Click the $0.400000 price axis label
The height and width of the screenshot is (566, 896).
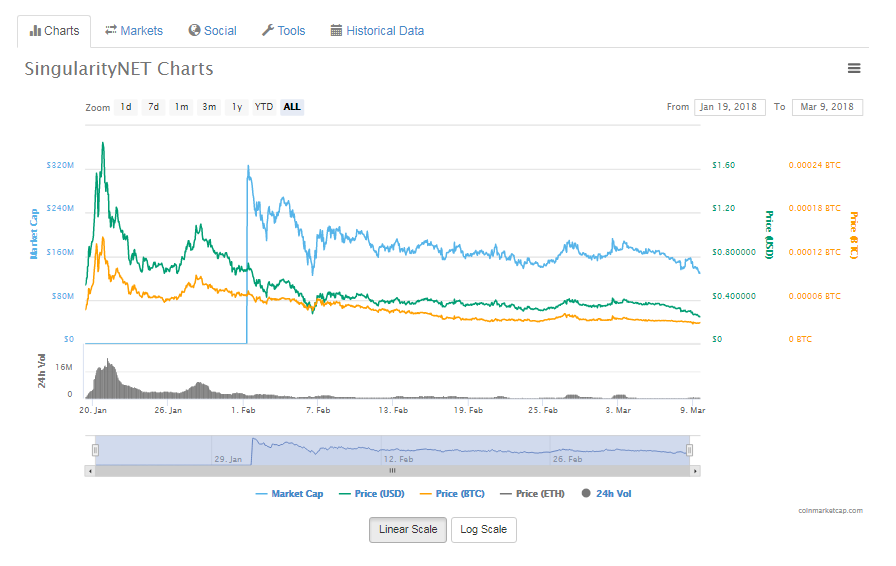(734, 296)
